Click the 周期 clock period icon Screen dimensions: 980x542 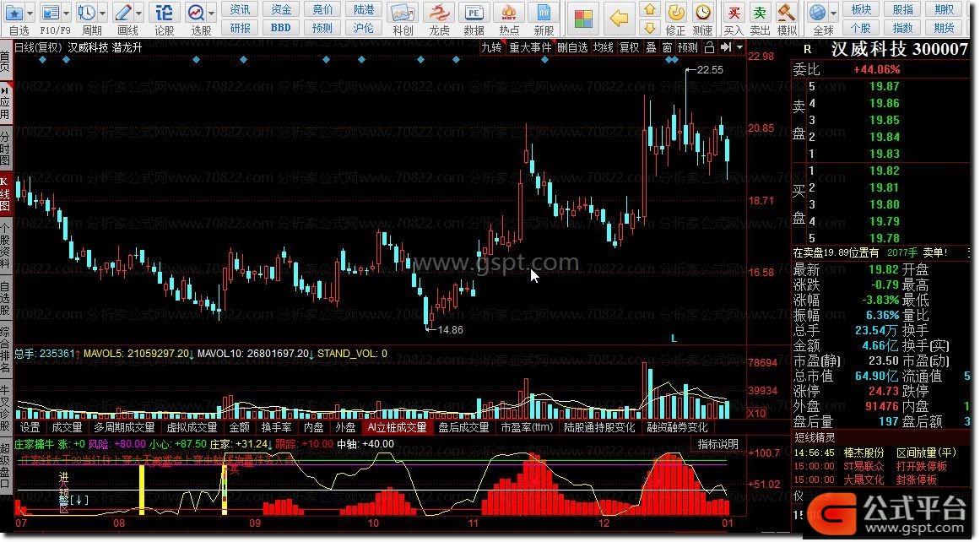click(86, 13)
